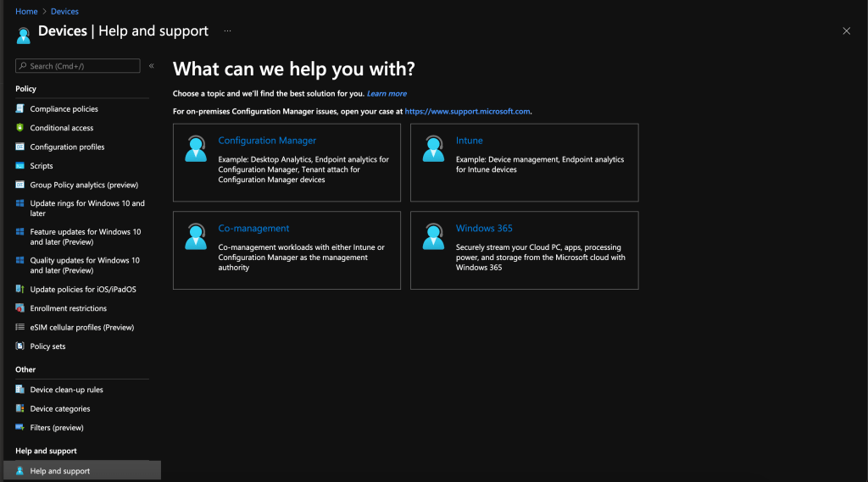Click the Device clean-up rules icon

(19, 390)
